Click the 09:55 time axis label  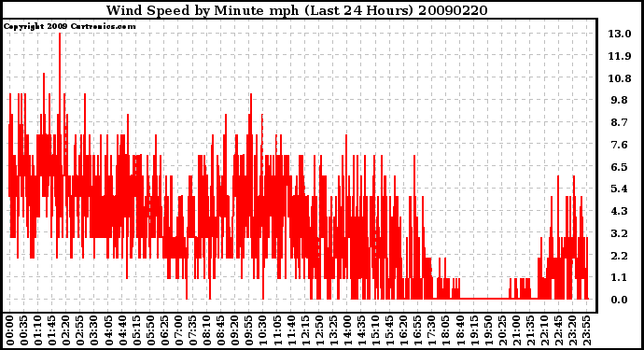tap(248, 330)
